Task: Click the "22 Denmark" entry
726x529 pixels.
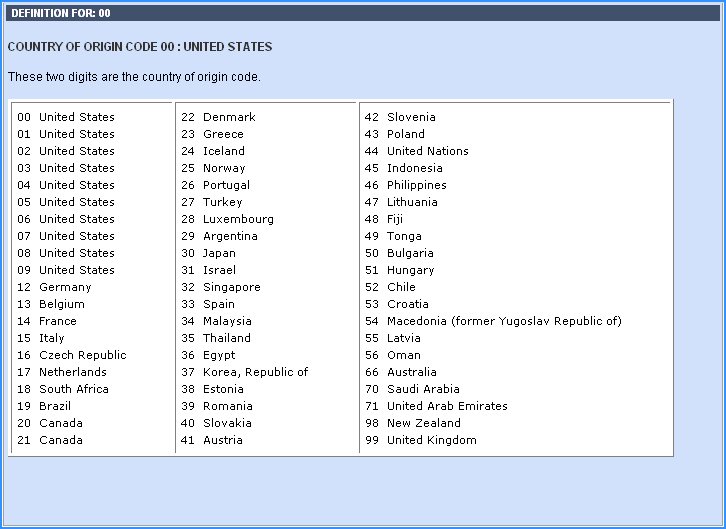Action: (218, 117)
